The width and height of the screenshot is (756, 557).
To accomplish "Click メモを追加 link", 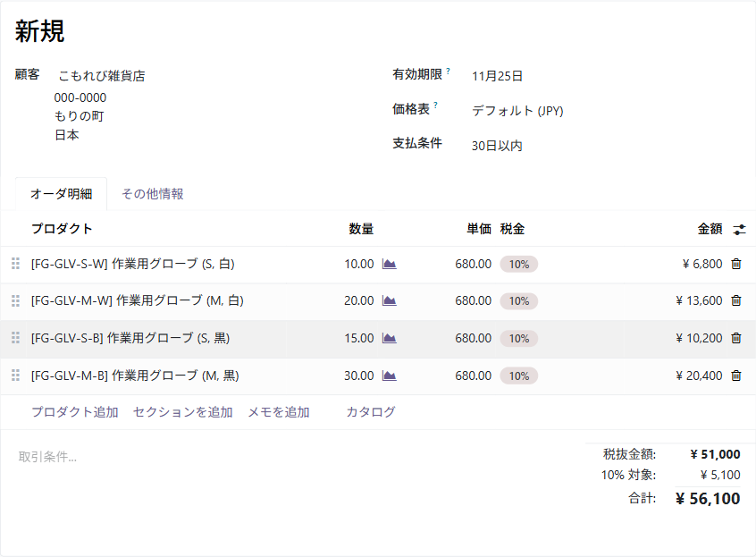I will click(279, 412).
